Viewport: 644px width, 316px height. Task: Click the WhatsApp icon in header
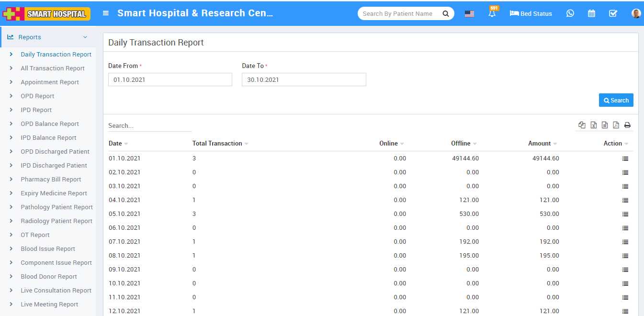point(570,13)
